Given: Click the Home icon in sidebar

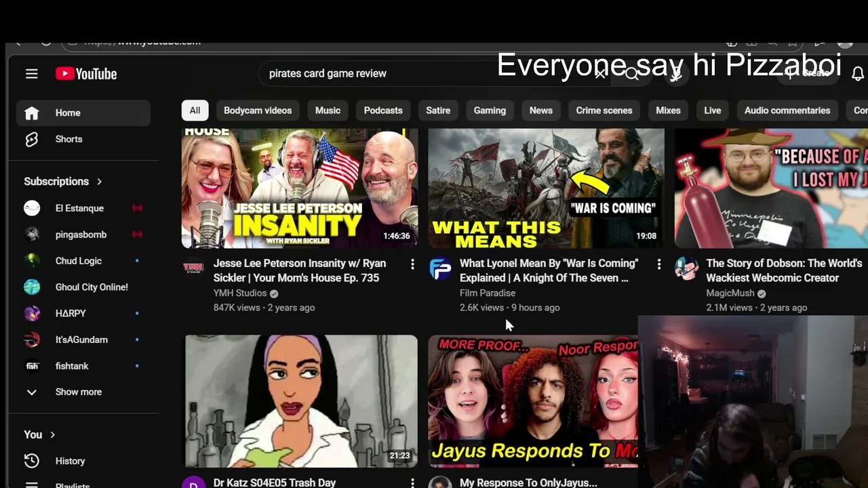Looking at the screenshot, I should coord(32,113).
